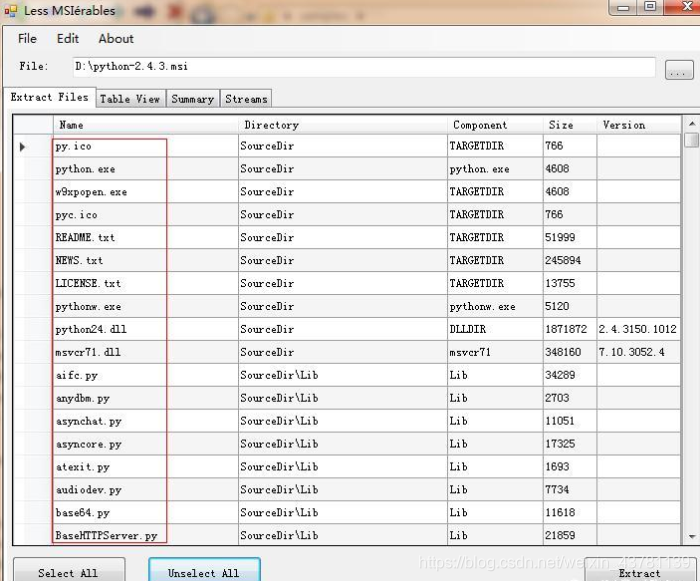Select the asyncore.py file name
The image size is (700, 581).
pos(88,444)
